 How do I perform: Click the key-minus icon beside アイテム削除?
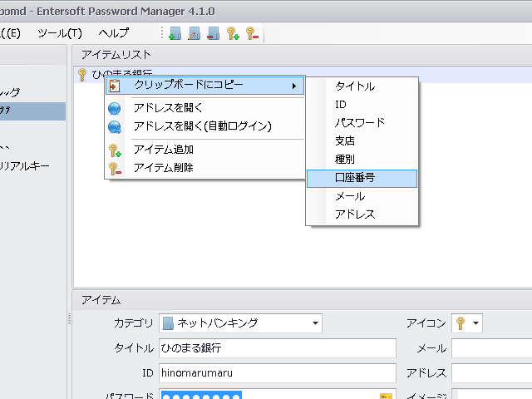pyautogui.click(x=115, y=169)
